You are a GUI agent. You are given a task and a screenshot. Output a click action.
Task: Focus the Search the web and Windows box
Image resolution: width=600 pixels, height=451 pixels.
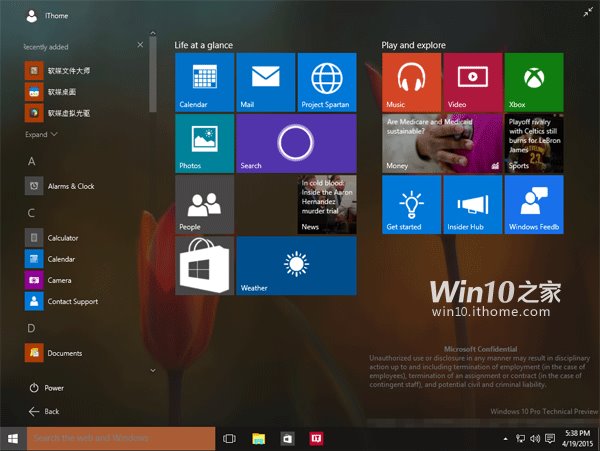point(121,438)
